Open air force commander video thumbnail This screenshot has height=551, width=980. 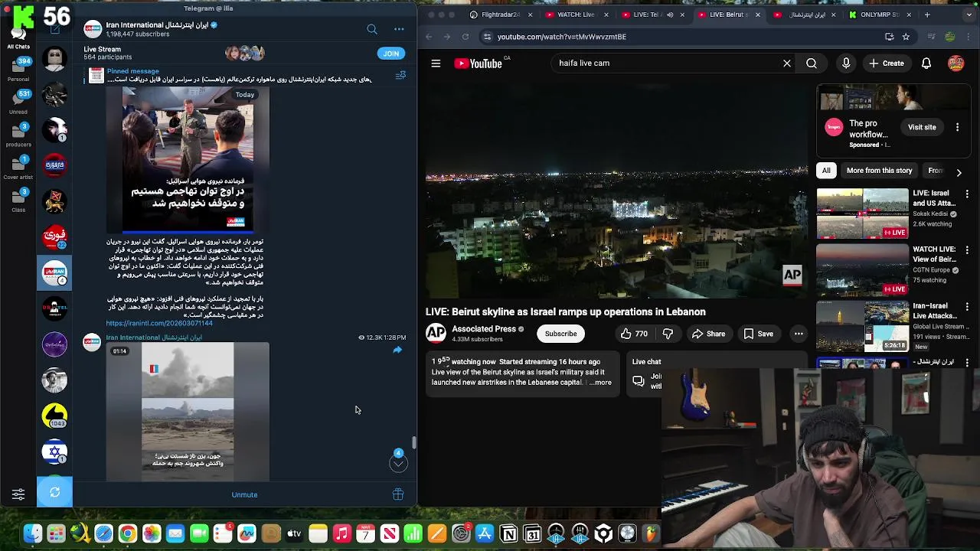(188, 160)
